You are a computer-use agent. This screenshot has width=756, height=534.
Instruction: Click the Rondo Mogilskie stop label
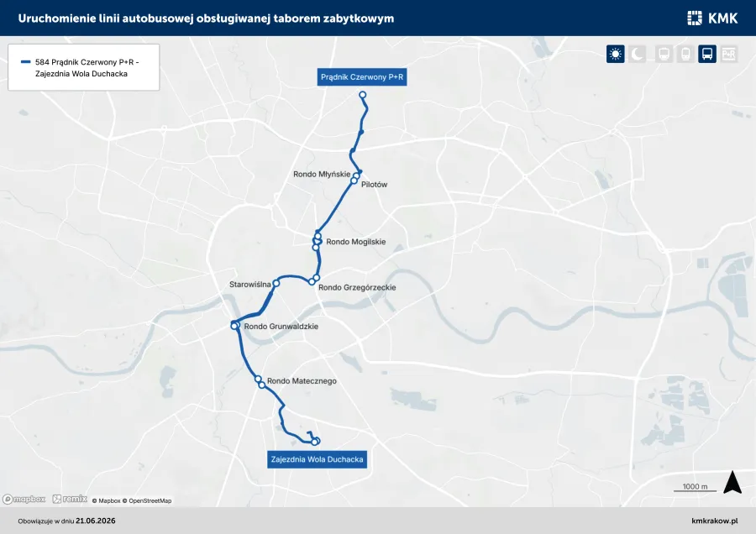[x=356, y=242]
